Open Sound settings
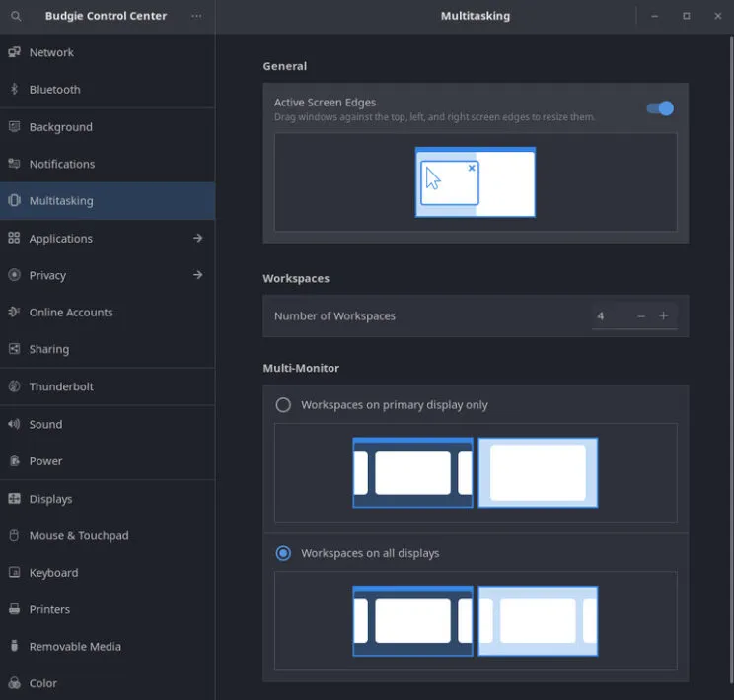734x700 pixels. click(x=108, y=424)
